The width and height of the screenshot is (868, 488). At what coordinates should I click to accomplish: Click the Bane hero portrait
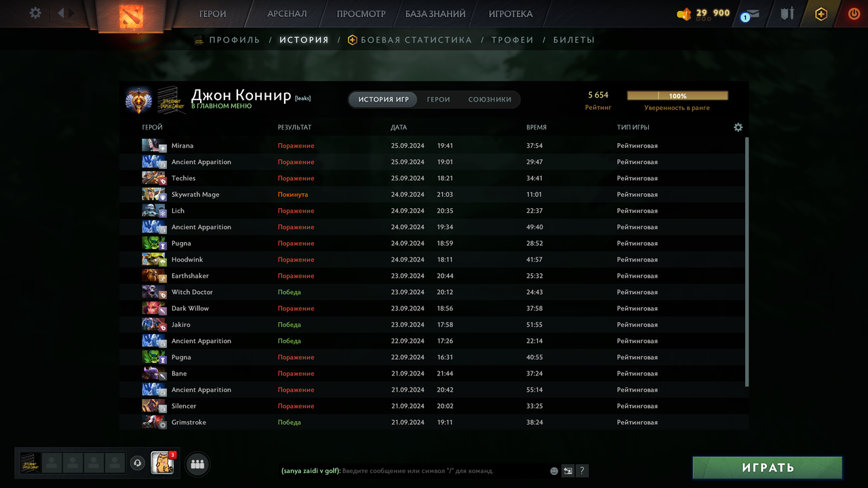154,373
